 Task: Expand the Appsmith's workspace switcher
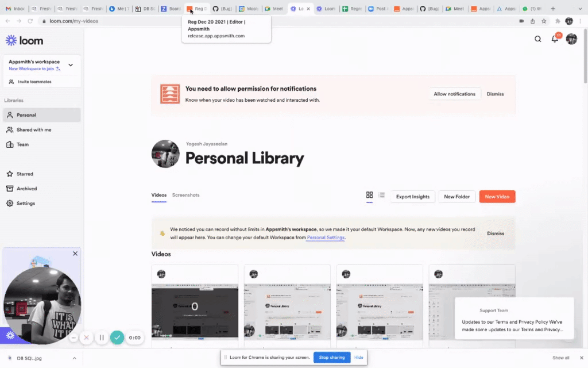[71, 65]
